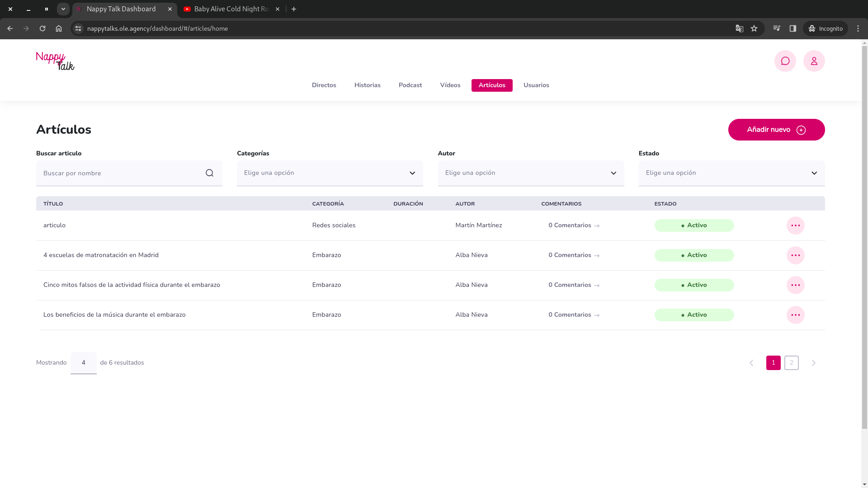
Task: Open three-dots menu for matronatación article
Action: tap(795, 255)
